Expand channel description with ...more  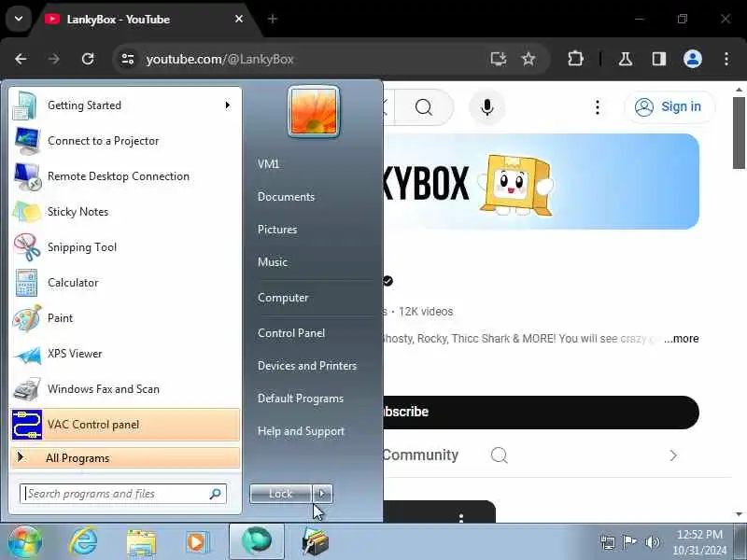click(682, 339)
